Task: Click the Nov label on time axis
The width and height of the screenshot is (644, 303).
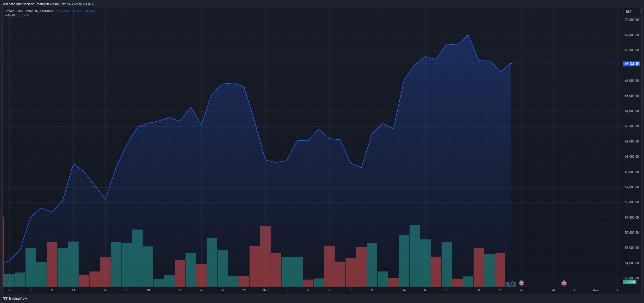Action: (x=596, y=290)
